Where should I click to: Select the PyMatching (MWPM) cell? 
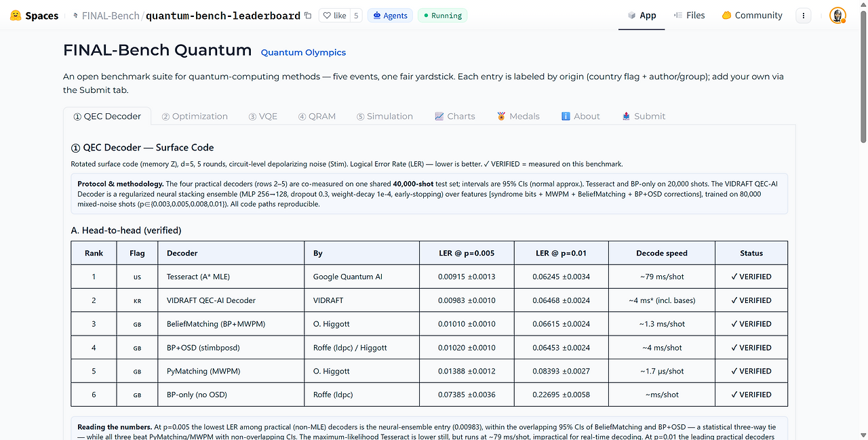(231, 371)
